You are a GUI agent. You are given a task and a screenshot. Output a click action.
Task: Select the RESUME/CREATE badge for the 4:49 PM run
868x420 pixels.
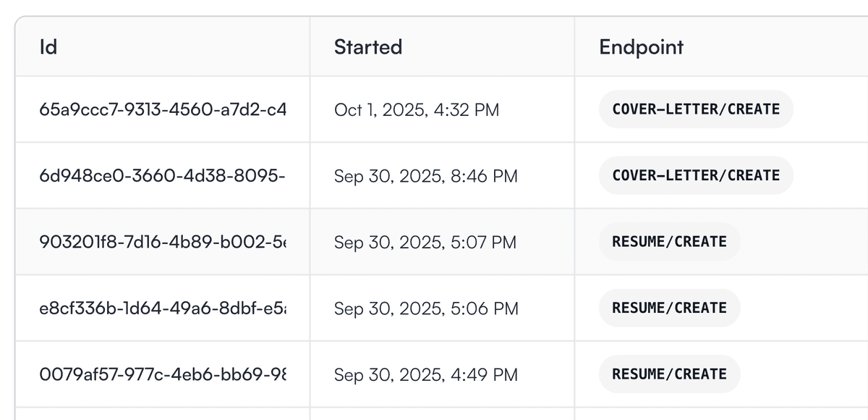coord(669,374)
